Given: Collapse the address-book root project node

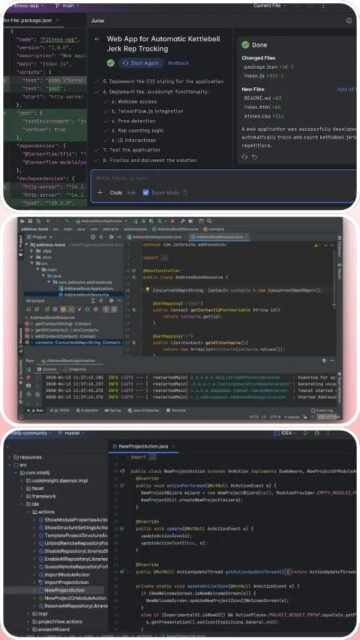Looking at the screenshot, I should coord(27,245).
